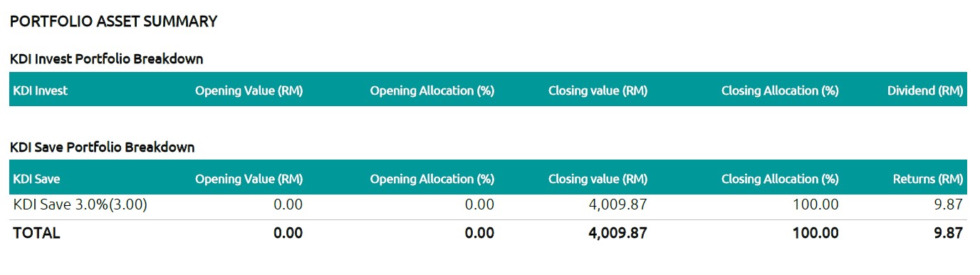Select the KDI Save 3.0%(3.00) row label
980x275 pixels.
[80, 205]
